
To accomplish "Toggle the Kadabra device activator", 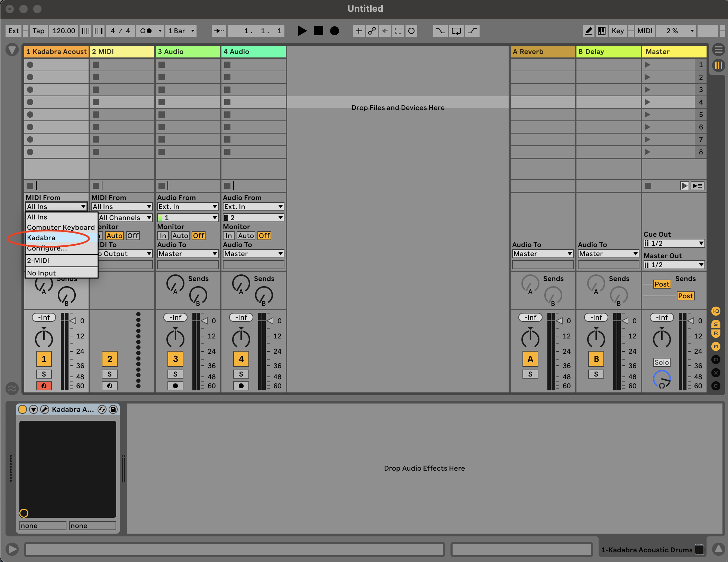I will 22,409.
